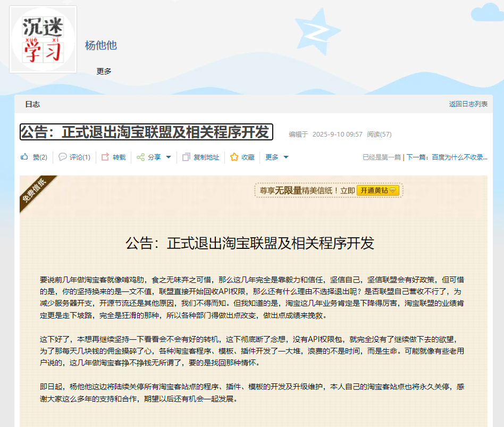Click the 沉迷学习 avatar image

click(x=43, y=38)
